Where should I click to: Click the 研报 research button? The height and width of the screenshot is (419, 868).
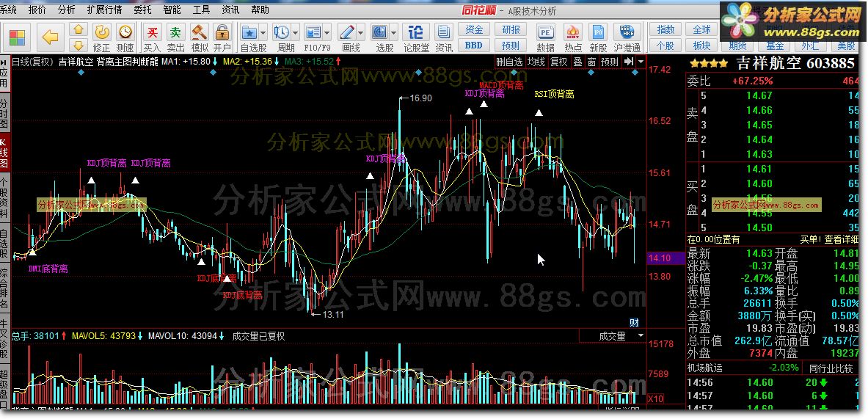(x=511, y=29)
